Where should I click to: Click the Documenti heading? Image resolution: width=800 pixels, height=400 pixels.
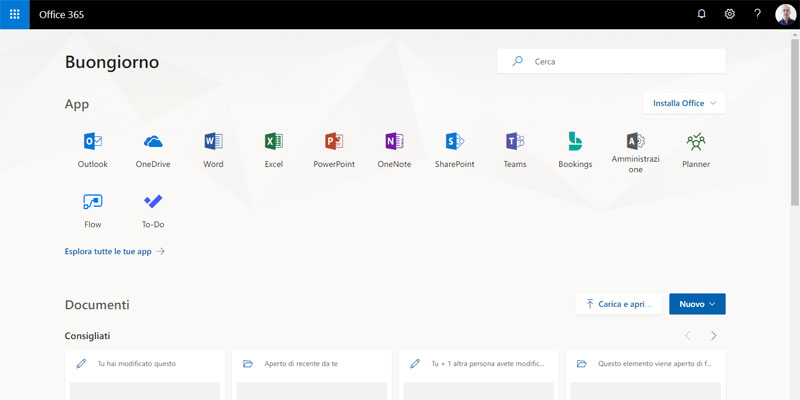click(97, 305)
